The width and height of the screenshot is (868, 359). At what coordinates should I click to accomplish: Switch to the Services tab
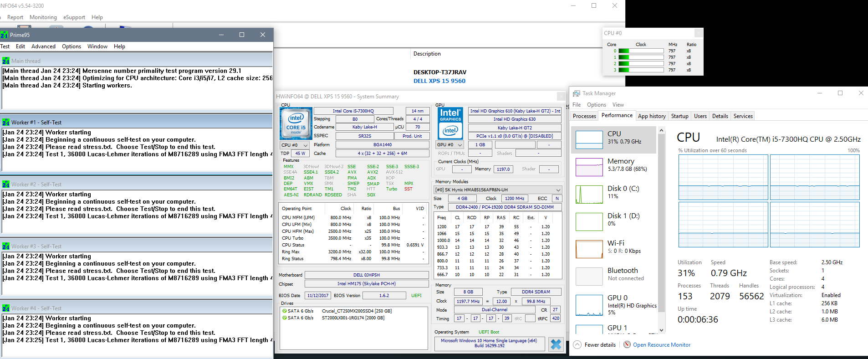click(743, 116)
